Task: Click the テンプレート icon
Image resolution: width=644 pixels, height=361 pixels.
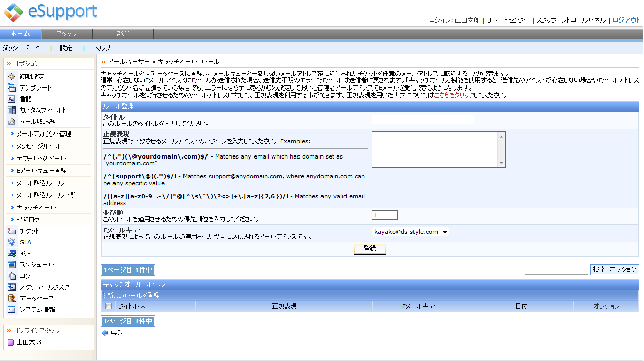Action: [12, 87]
